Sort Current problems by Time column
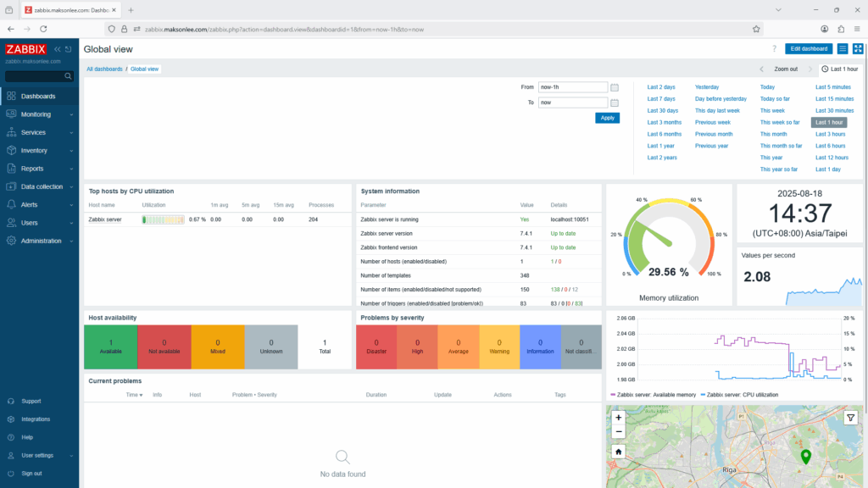Viewport: 868px width, 488px height. tap(134, 395)
